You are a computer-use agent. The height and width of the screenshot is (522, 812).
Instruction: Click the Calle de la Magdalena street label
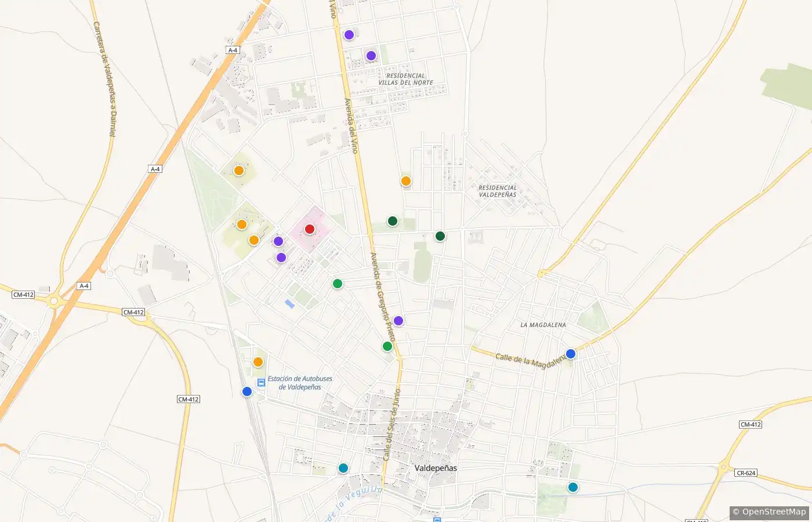(x=530, y=360)
